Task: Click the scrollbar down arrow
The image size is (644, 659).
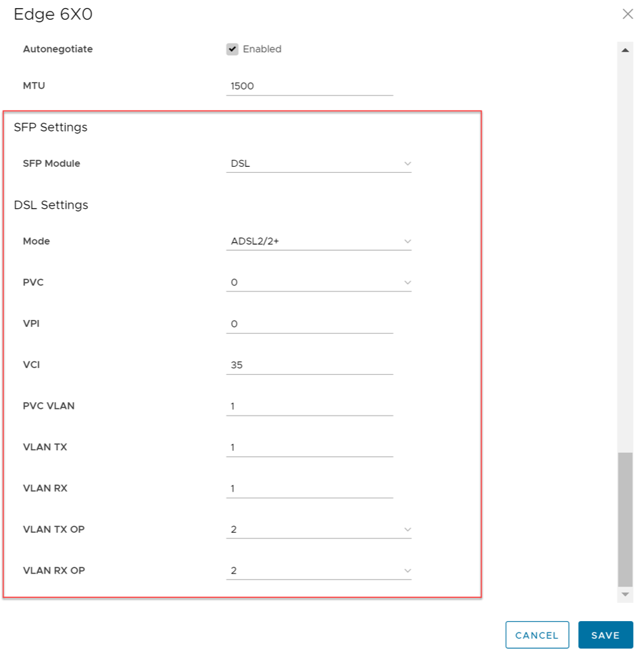Action: point(625,594)
